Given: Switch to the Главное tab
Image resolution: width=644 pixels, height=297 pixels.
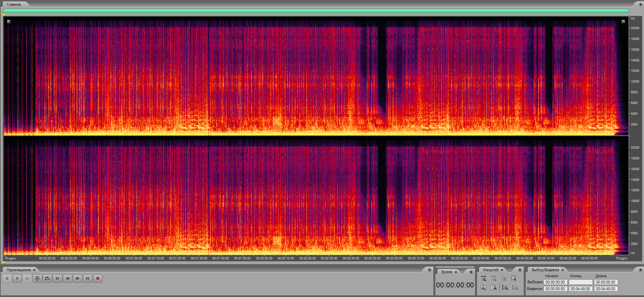Looking at the screenshot, I should click(14, 4).
